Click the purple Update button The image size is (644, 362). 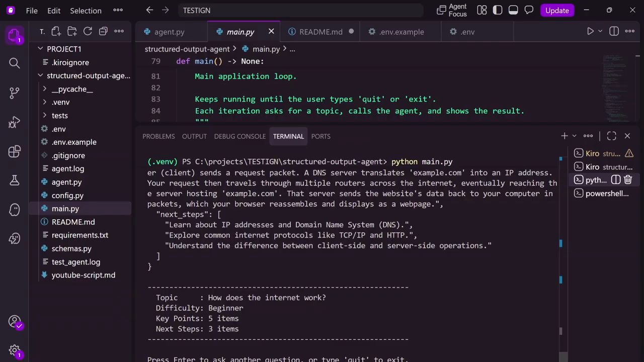click(x=557, y=10)
